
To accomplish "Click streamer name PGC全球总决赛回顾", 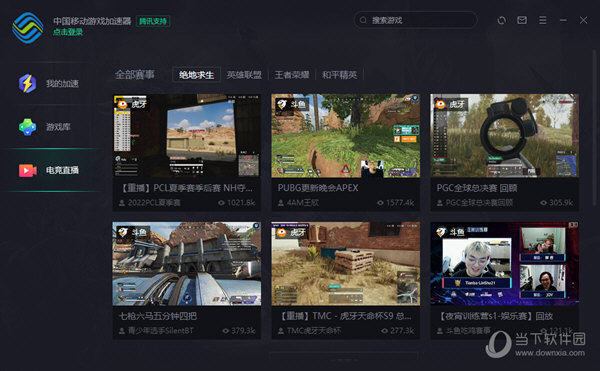I will 479,203.
